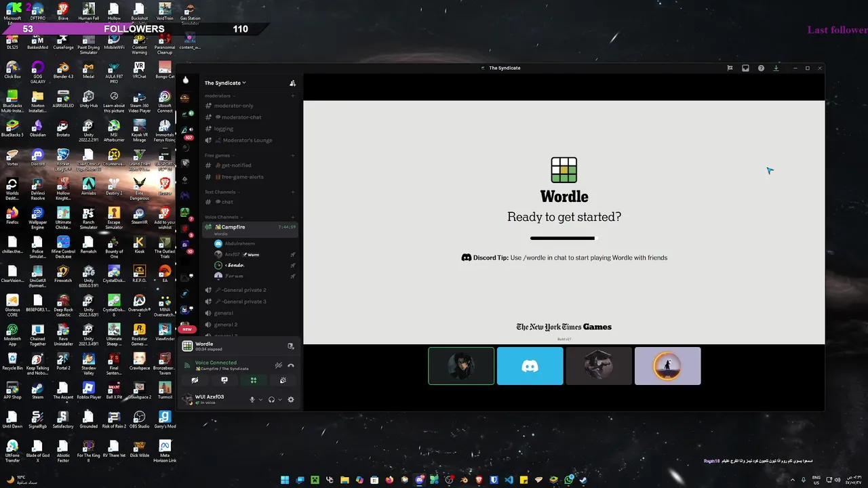The width and height of the screenshot is (868, 488).
Task: Click user Azxf07 in Campfire
Action: click(255, 255)
